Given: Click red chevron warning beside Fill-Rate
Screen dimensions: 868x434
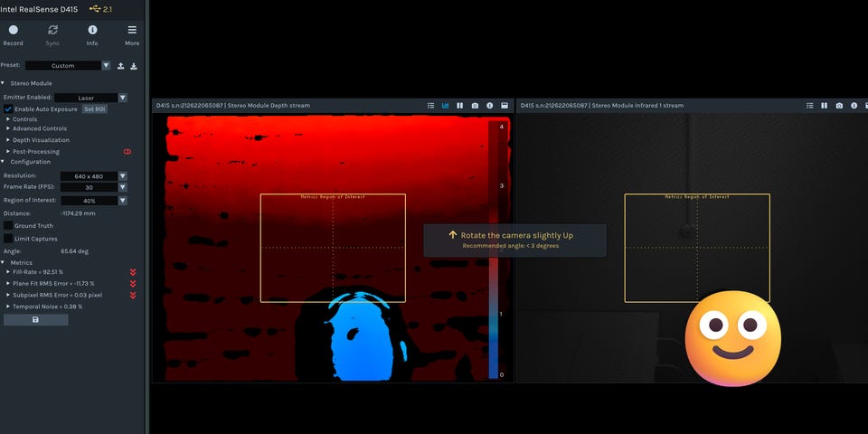Looking at the screenshot, I should coord(133,272).
